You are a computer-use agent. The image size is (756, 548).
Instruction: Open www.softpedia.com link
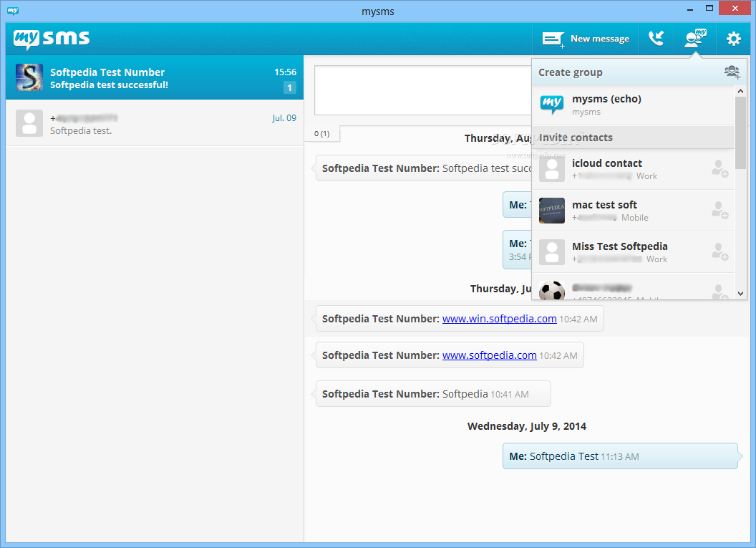[x=490, y=355]
